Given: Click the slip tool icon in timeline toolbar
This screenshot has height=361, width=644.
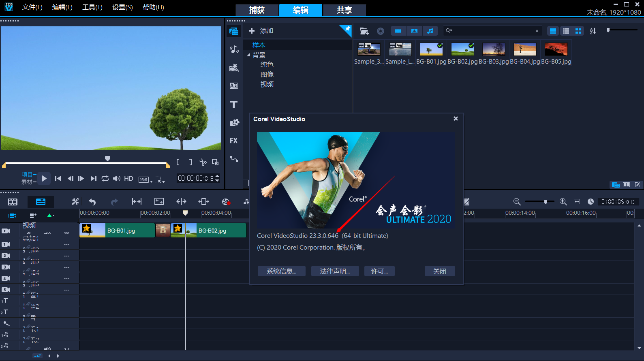Looking at the screenshot, I should [137, 201].
